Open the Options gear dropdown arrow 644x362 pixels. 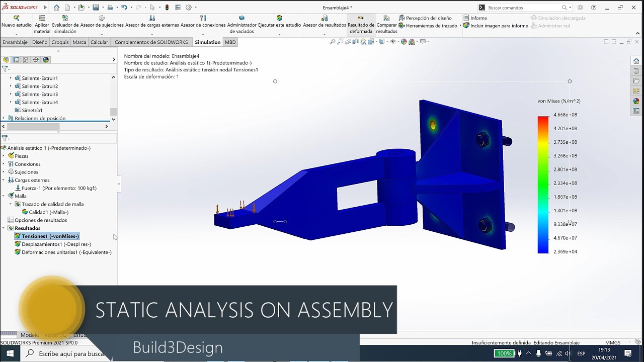click(196, 8)
